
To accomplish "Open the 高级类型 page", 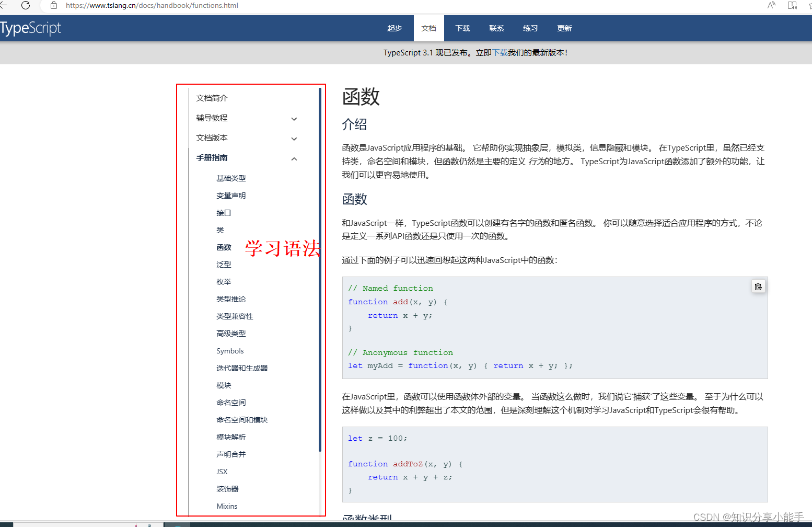I will 231,334.
